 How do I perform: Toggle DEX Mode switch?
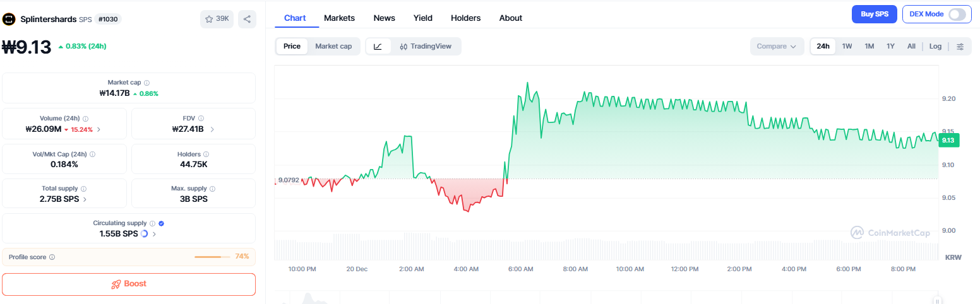[956, 14]
